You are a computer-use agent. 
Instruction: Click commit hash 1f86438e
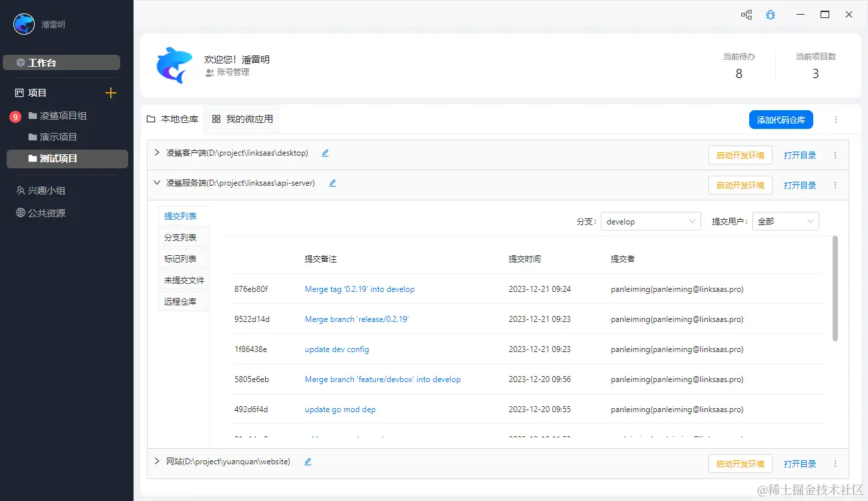(250, 349)
